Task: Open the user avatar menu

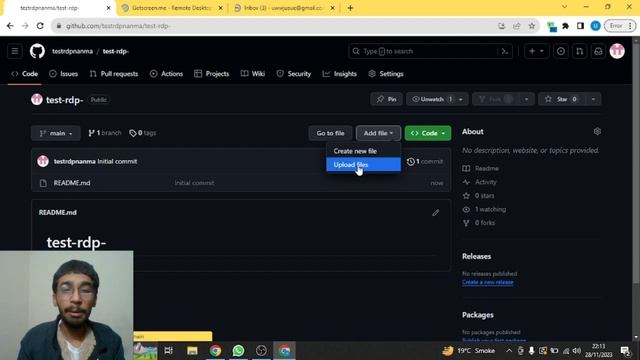Action: coord(617,51)
